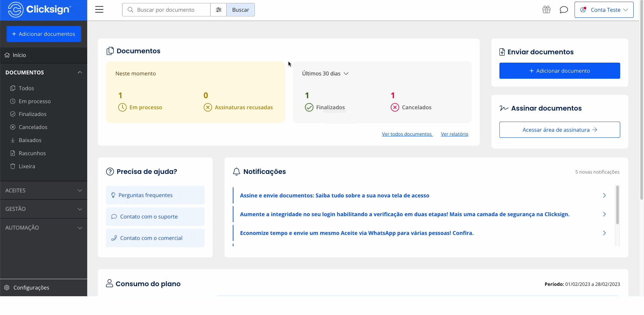Open arrow of the two-step verification notification
Image resolution: width=644 pixels, height=315 pixels.
(604, 214)
